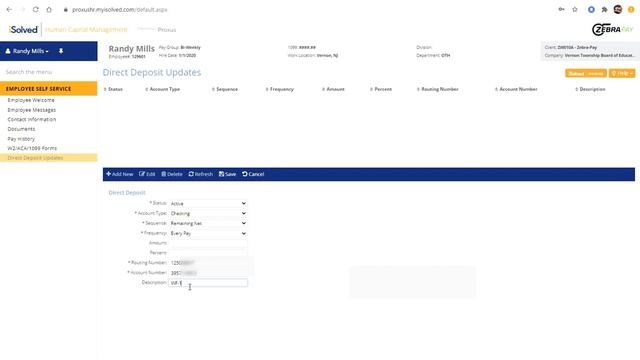
Task: Open Employee Welcome in the sidebar
Action: [31, 100]
